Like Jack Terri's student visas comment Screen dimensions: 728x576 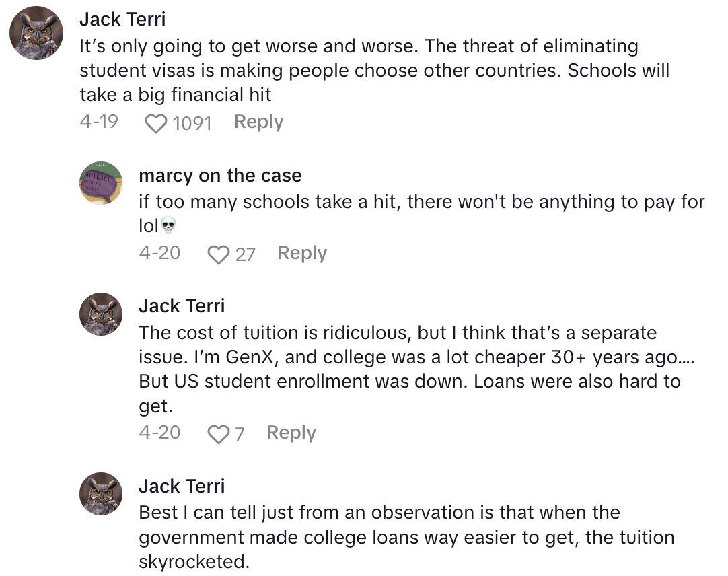[x=156, y=123]
